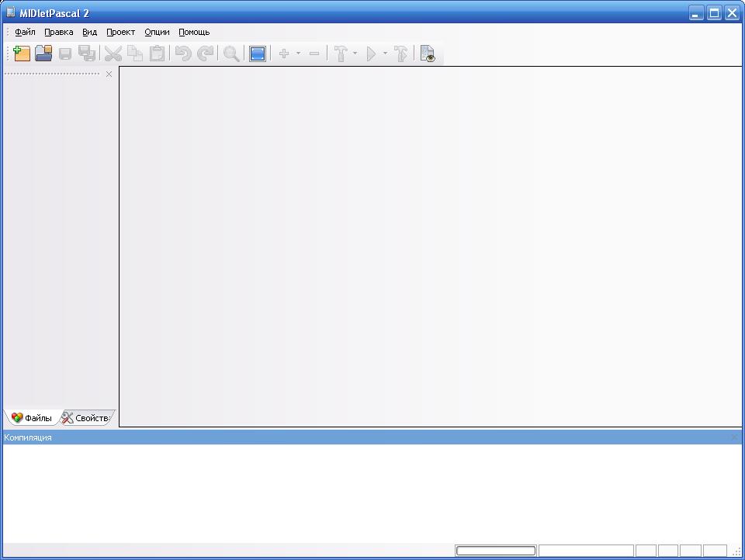Click the MIDletPascal title bar icon
Viewport: 745px width, 560px height.
[x=10, y=12]
